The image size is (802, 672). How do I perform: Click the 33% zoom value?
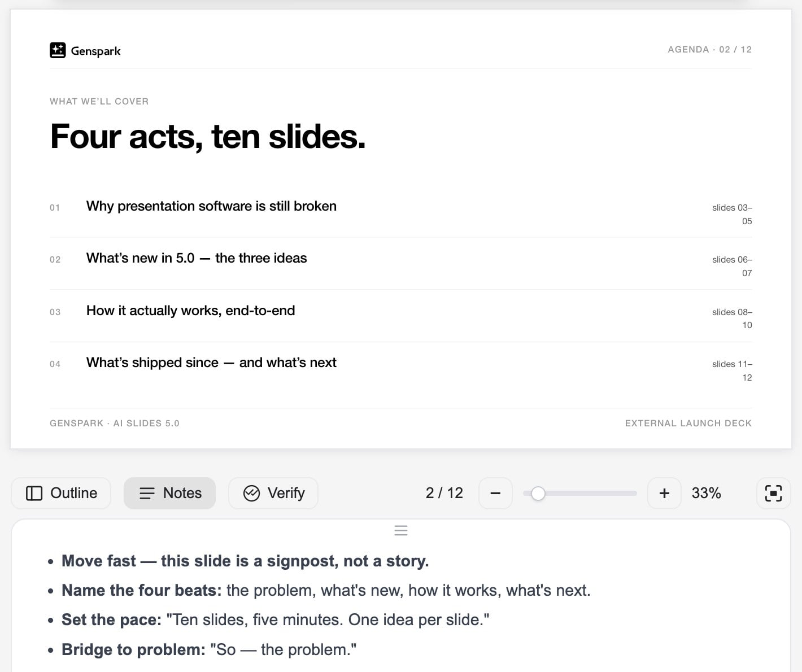706,493
